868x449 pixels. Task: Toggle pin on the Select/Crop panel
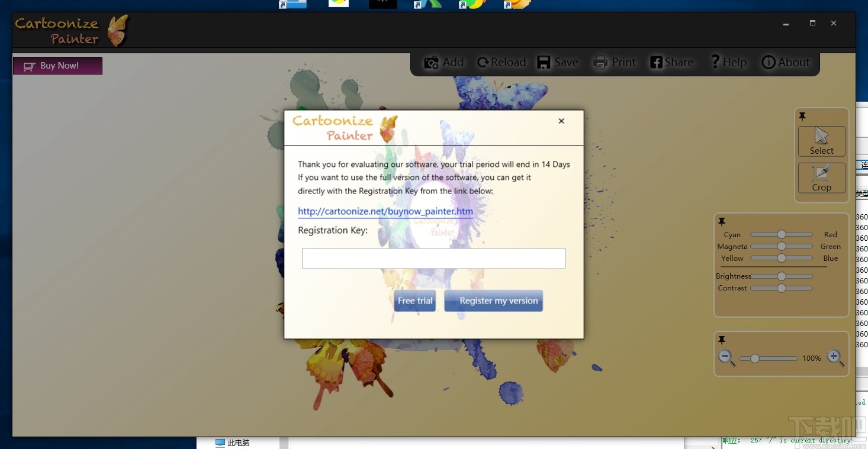(802, 117)
